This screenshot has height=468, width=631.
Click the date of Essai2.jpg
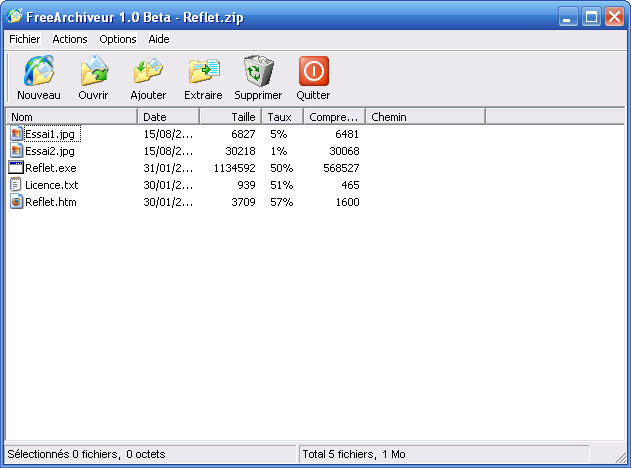pos(168,151)
